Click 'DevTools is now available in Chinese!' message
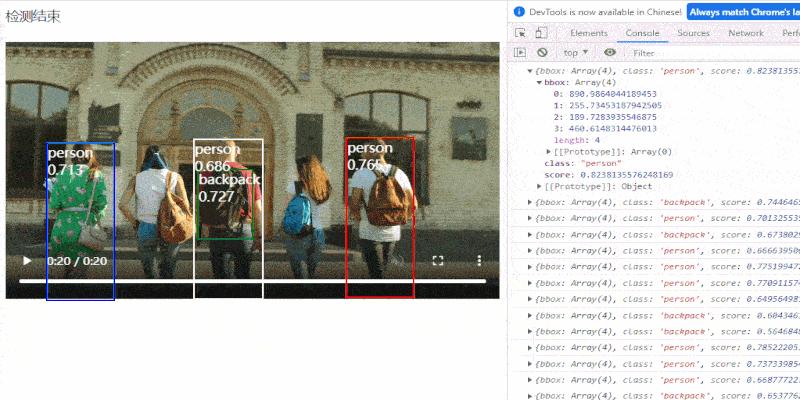Screen dimensions: 800x400 (x=605, y=12)
